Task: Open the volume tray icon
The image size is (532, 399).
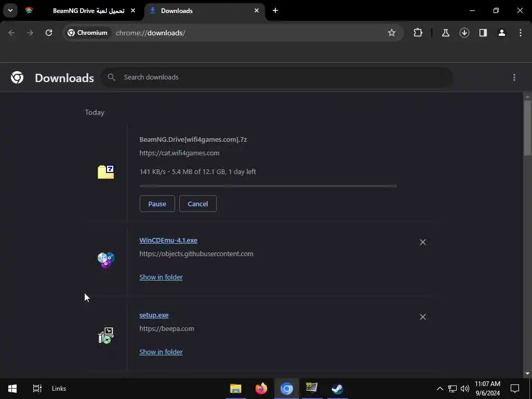Action: coord(465,389)
